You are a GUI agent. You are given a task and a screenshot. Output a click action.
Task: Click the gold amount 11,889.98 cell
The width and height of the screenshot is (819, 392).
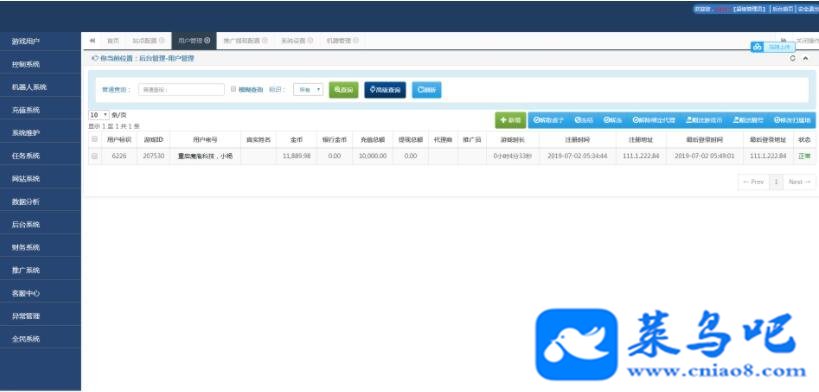(296, 156)
